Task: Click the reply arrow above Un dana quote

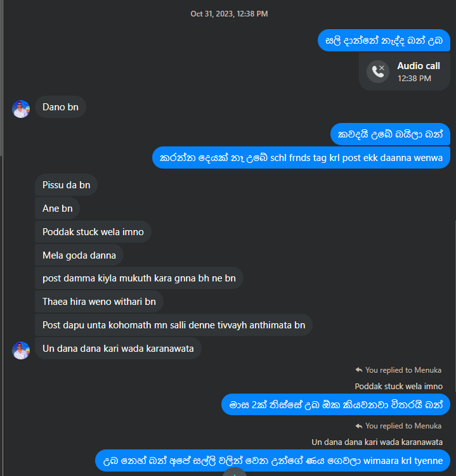Action: pos(359,426)
